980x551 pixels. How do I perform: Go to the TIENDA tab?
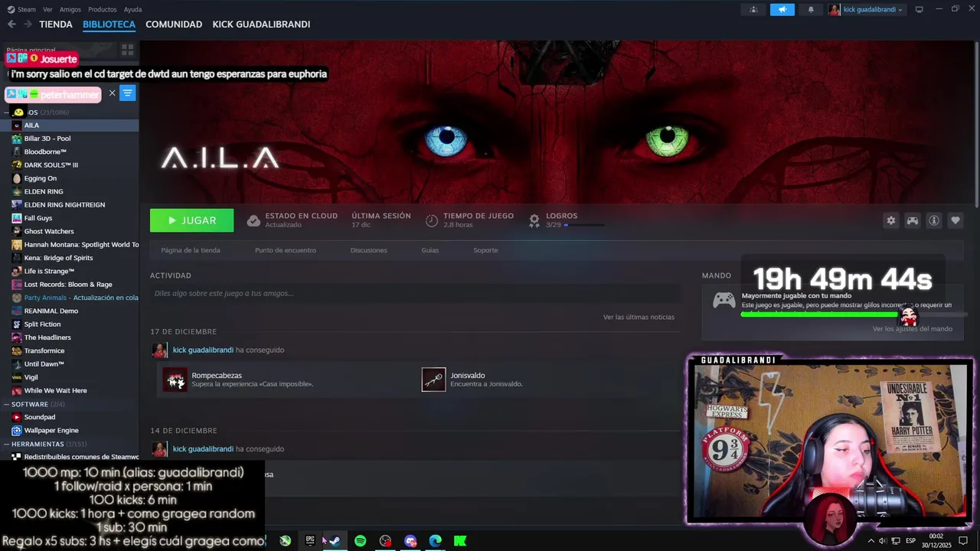point(56,24)
